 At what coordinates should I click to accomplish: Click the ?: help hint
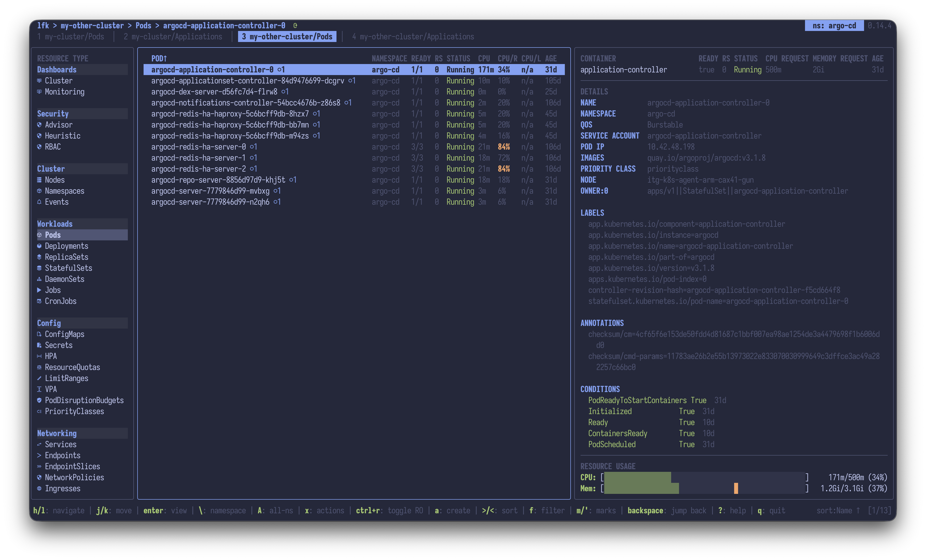732,511
